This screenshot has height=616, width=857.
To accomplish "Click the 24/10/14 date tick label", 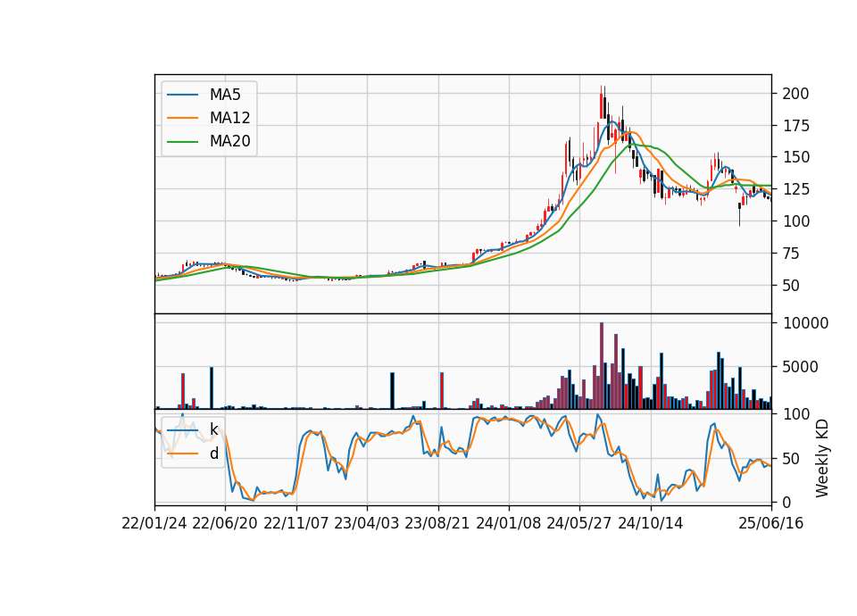I will point(651,523).
